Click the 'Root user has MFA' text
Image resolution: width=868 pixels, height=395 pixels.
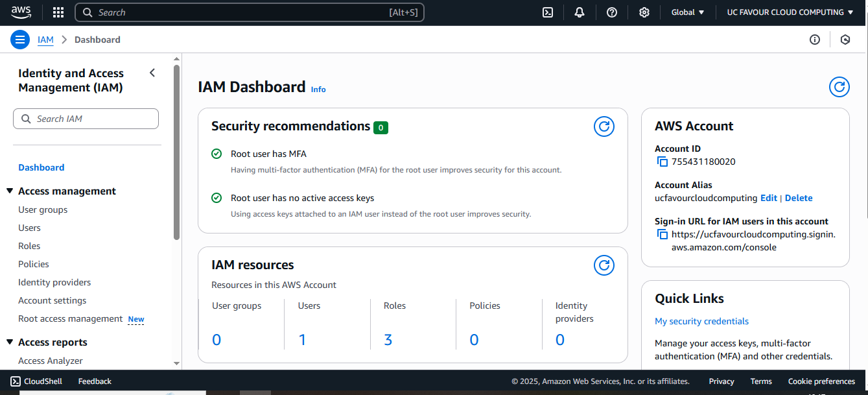pos(268,154)
